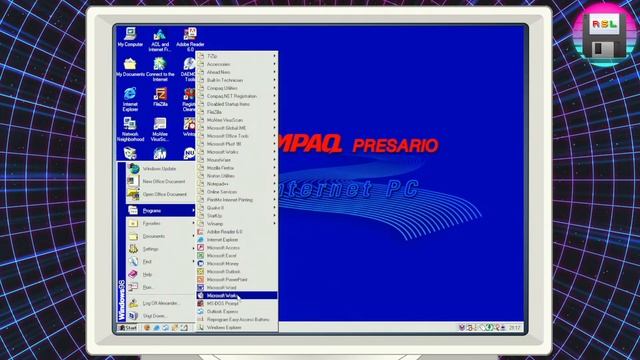Expand Built-In Technician program folder

pos(237,80)
